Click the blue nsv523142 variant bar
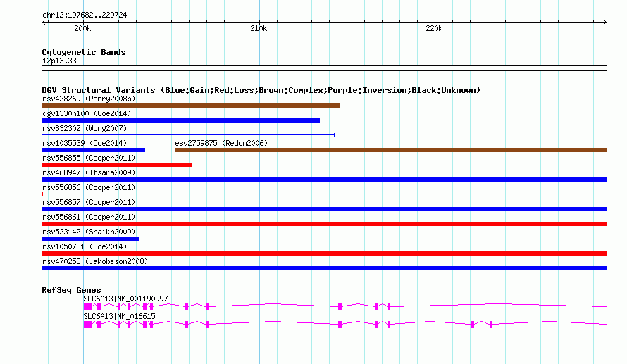 [90, 239]
